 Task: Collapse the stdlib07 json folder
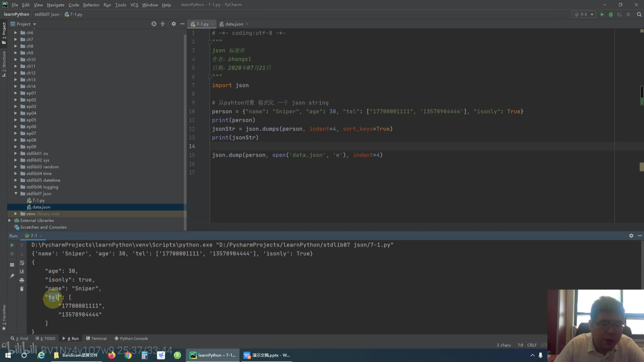click(15, 193)
